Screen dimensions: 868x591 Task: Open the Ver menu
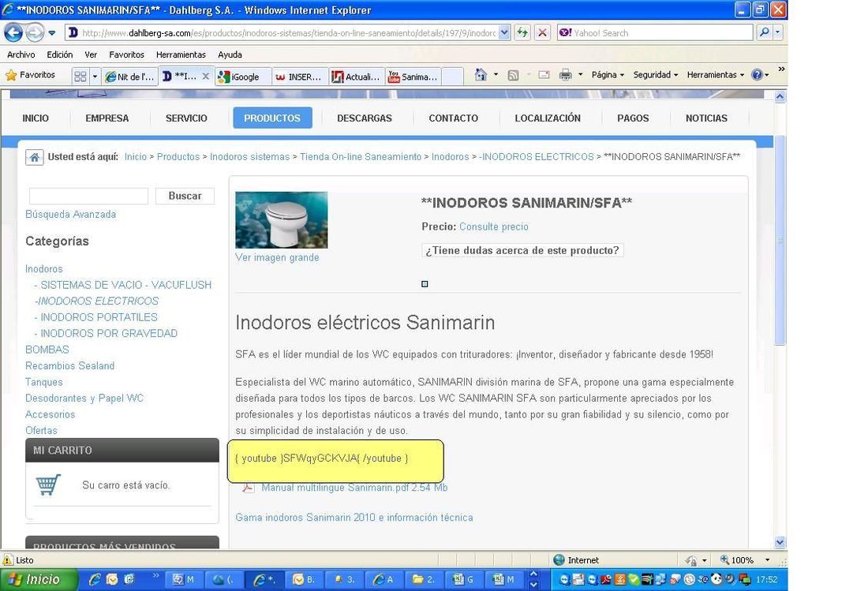tap(91, 54)
